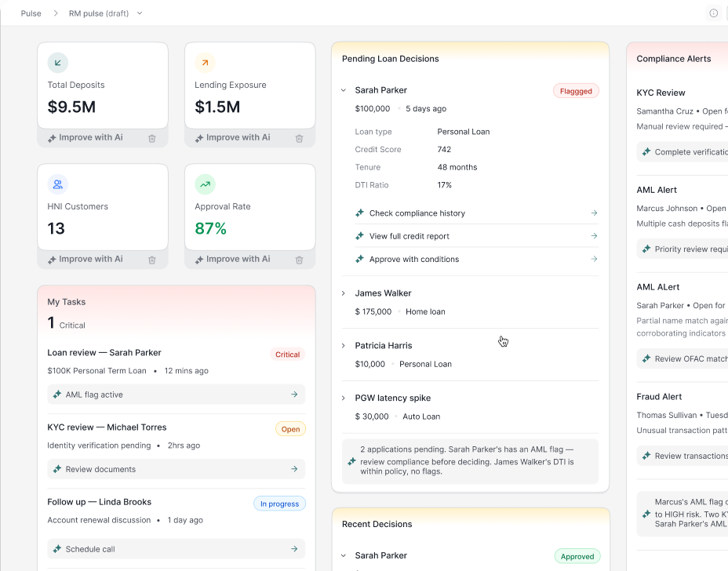This screenshot has height=571, width=728.
Task: Click sparkle icon on Priority review action
Action: [646, 249]
